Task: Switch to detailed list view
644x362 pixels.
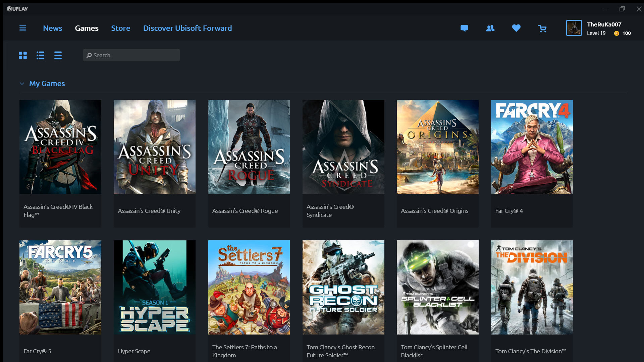Action: pyautogui.click(x=40, y=55)
